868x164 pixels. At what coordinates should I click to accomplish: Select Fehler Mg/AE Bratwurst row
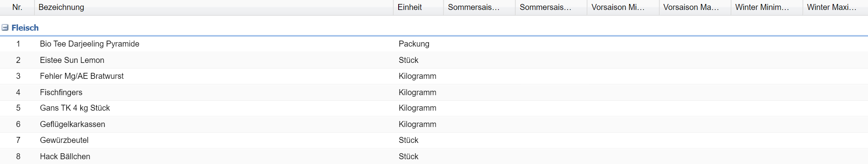click(x=82, y=76)
